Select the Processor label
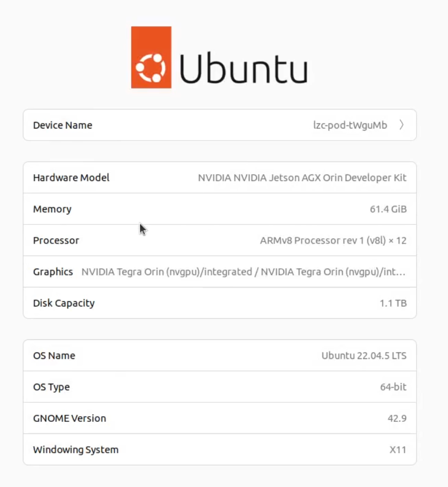 [x=56, y=240]
